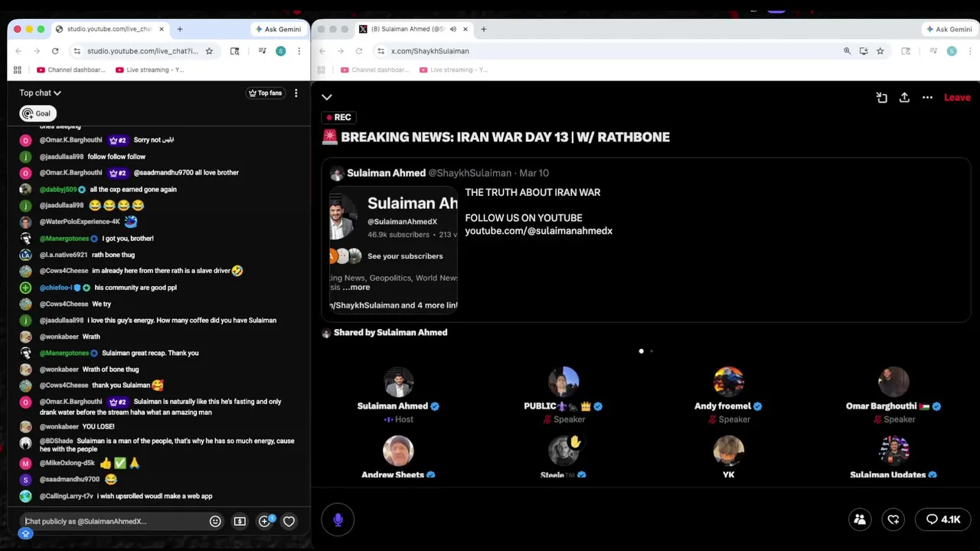Close the Sulaiman Ahmed X tab
This screenshot has height=551, width=980.
click(465, 29)
